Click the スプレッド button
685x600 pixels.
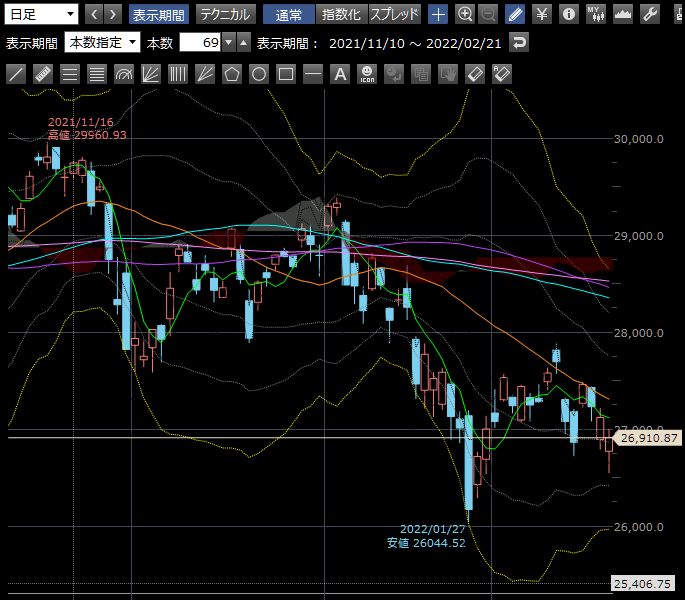(395, 14)
